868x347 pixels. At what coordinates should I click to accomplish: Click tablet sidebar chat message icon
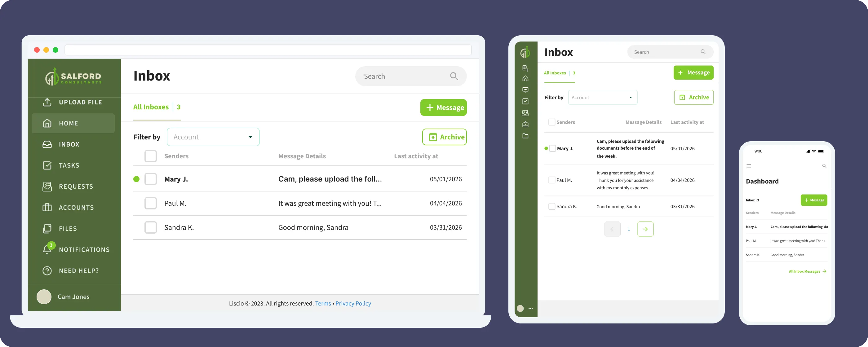525,90
